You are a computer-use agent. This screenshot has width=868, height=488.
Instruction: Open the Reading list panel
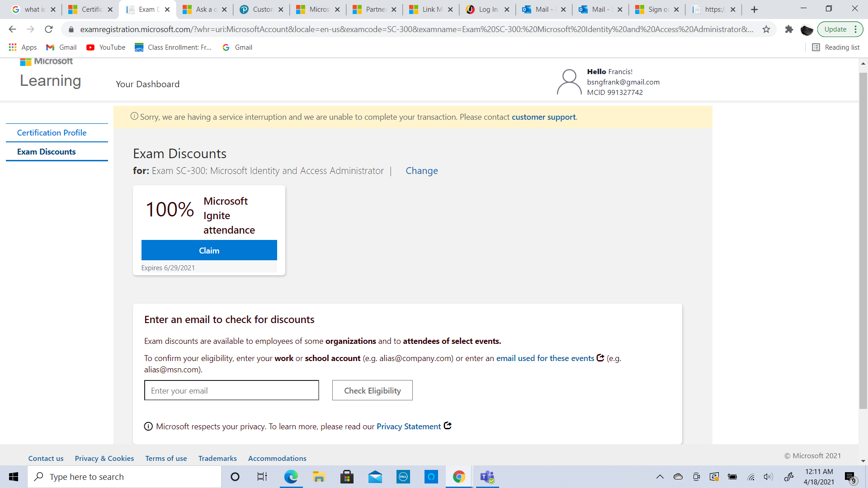(x=836, y=47)
